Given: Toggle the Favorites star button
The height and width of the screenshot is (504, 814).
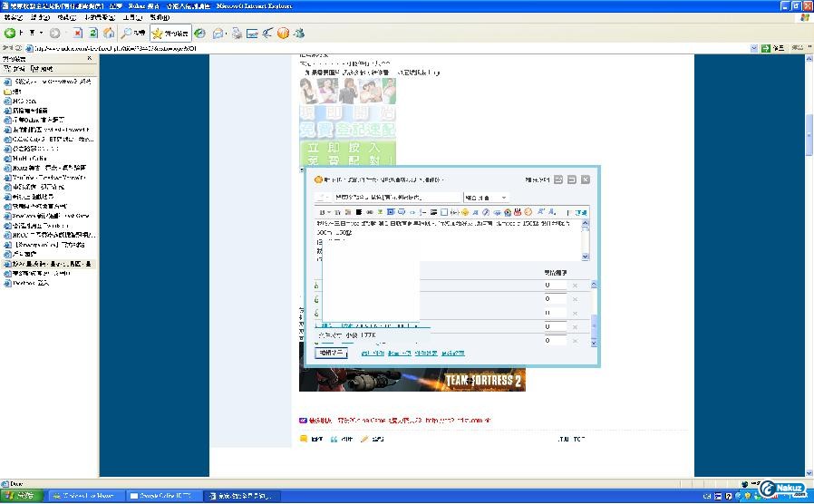Looking at the screenshot, I should pyautogui.click(x=170, y=33).
